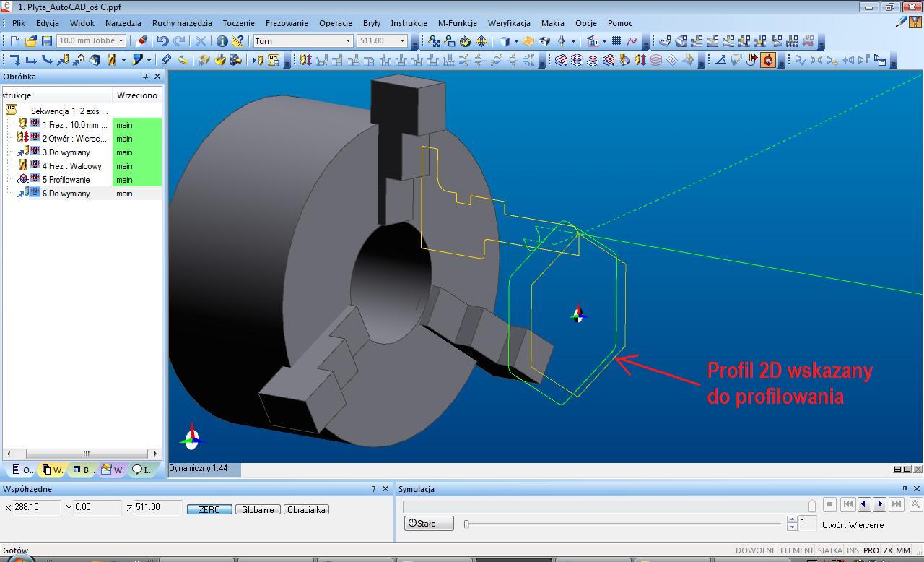
Task: Click the drill hole operation icon
Action: pyautogui.click(x=305, y=60)
